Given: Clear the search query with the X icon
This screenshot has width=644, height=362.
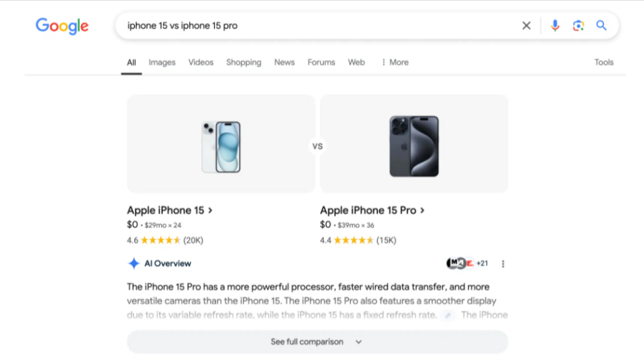Looking at the screenshot, I should click(526, 26).
